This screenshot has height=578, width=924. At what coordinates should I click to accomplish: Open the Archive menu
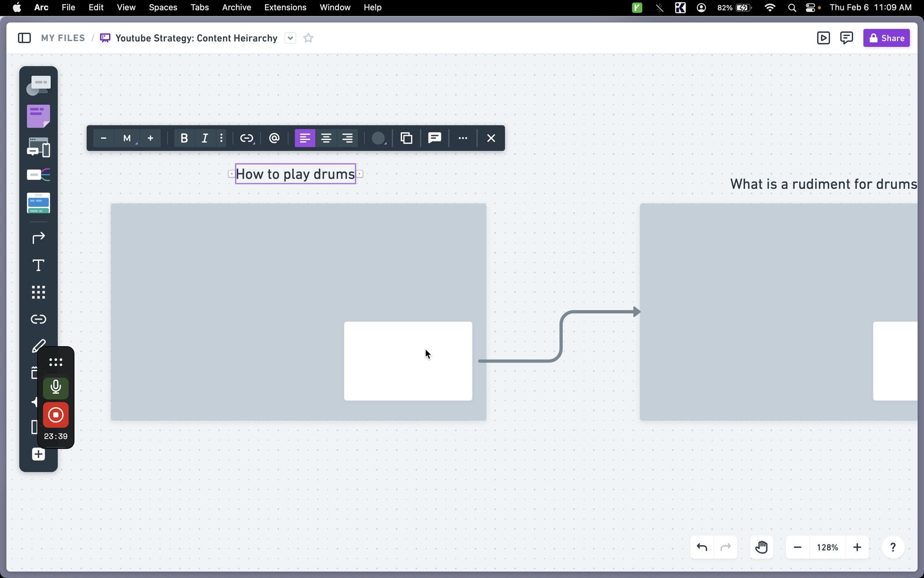(x=236, y=8)
